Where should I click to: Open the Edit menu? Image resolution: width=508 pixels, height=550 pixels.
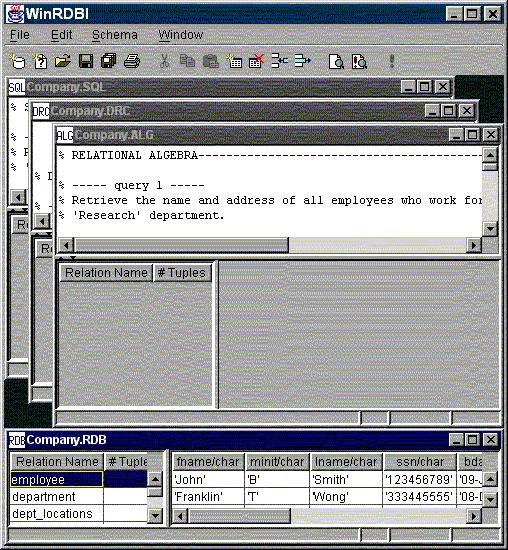[61, 35]
